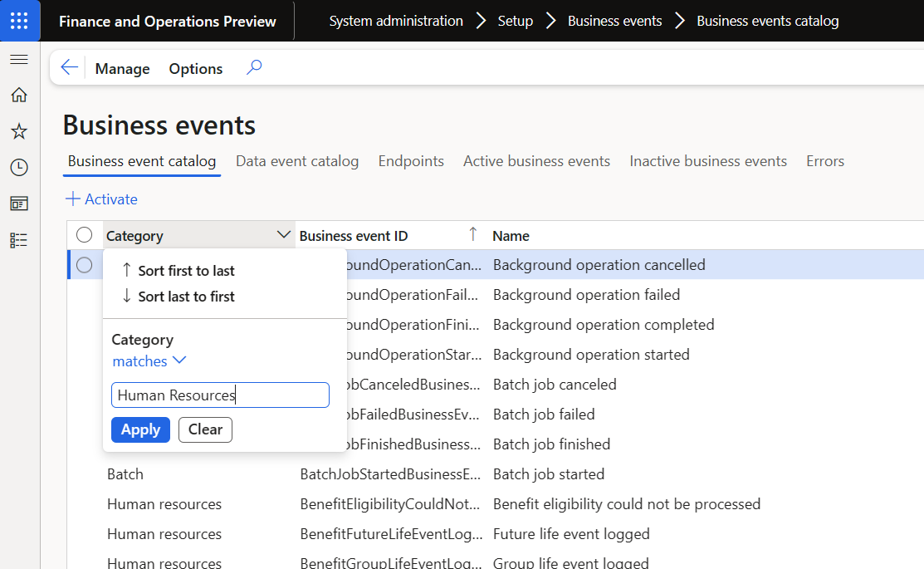Select 'Batch job canceled' name cell

coord(555,385)
